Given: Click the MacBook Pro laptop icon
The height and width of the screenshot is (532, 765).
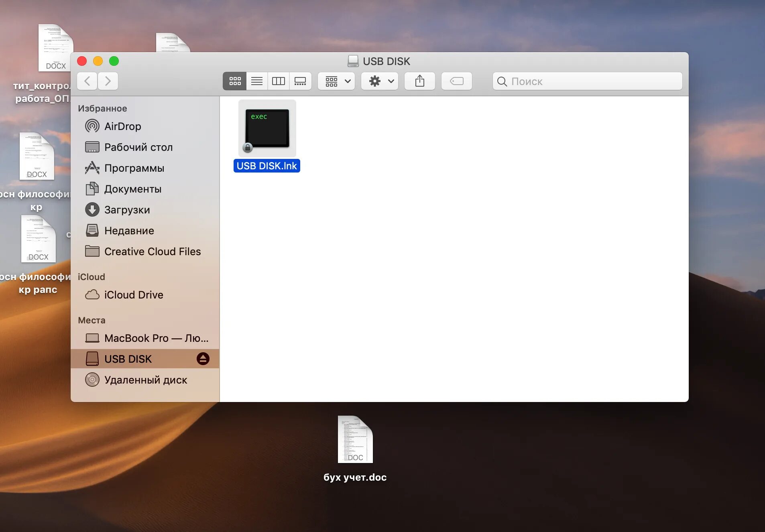Looking at the screenshot, I should tap(92, 338).
